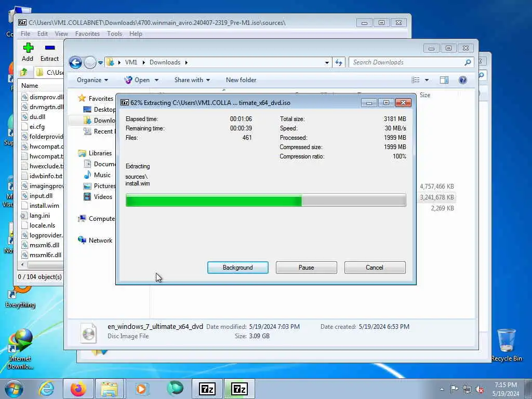
Task: Open the Share with dropdown
Action: (x=192, y=80)
